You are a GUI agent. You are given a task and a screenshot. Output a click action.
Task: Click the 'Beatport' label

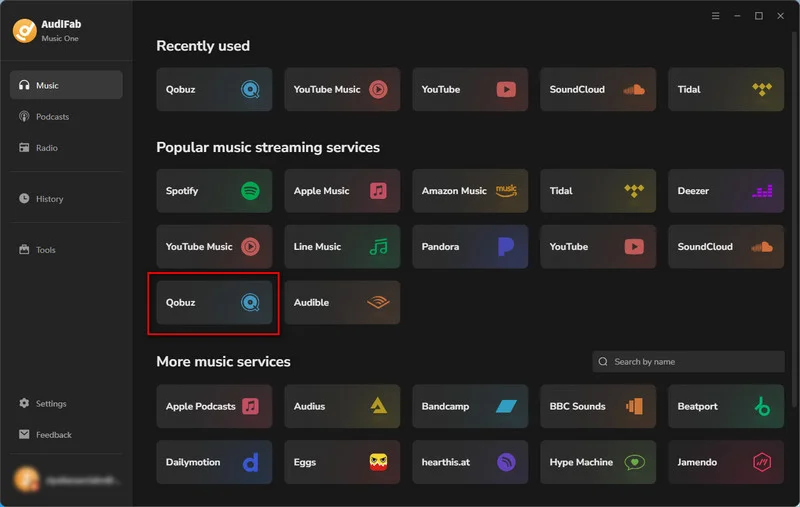point(697,406)
